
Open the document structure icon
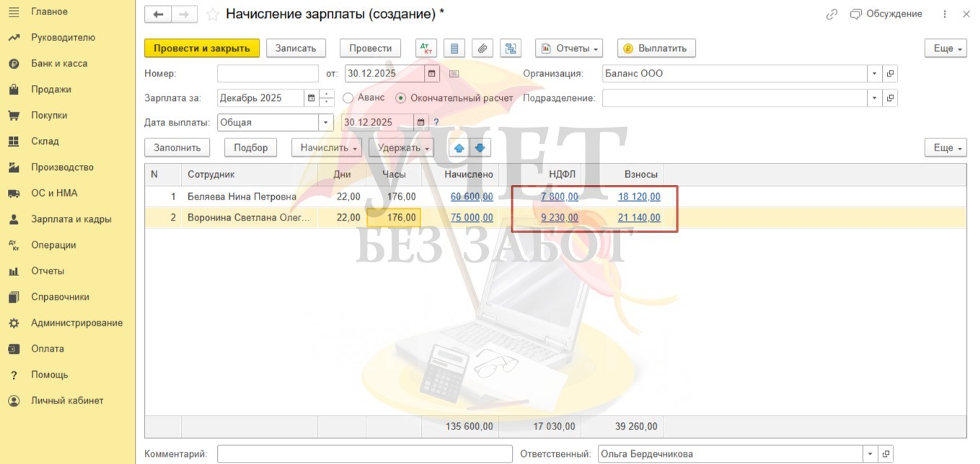511,48
